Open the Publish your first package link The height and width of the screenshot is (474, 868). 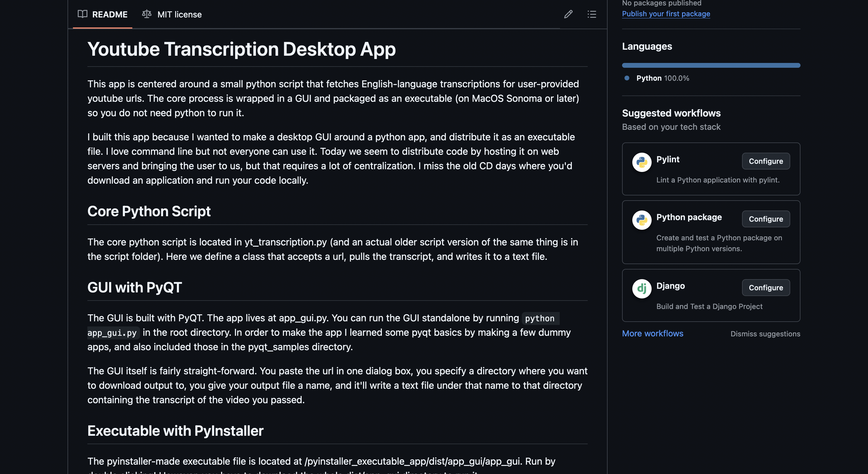(666, 14)
